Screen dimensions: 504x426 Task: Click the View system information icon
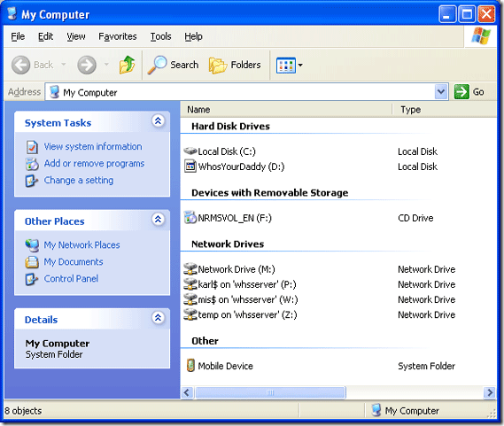point(32,147)
